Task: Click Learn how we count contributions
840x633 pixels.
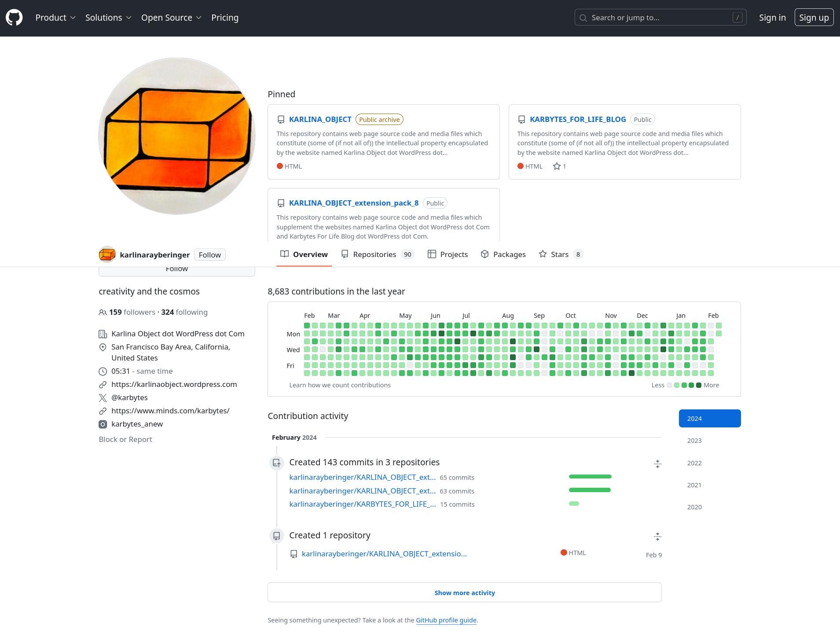Action: (x=340, y=385)
